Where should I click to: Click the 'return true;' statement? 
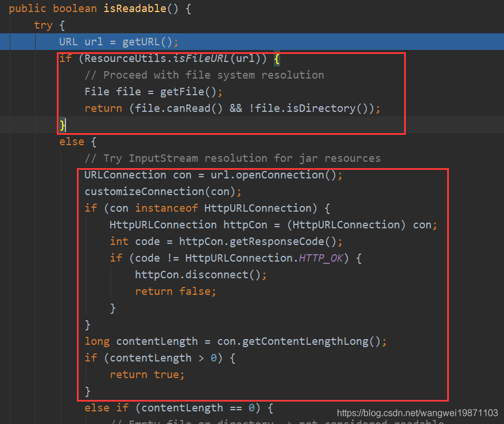(147, 375)
